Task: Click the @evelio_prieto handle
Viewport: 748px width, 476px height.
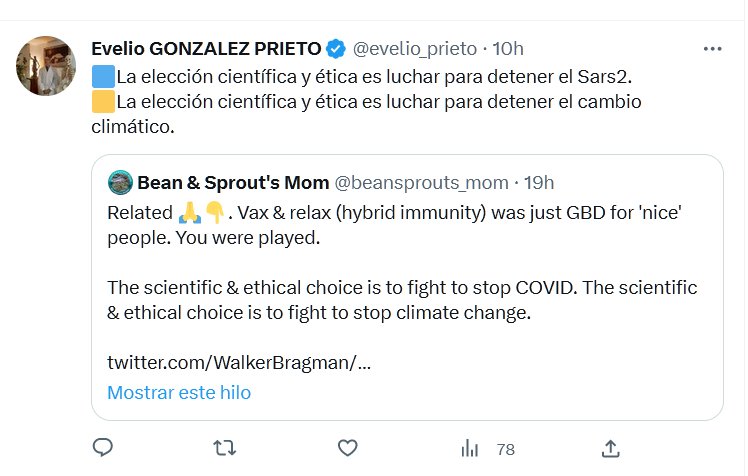Action: coord(412,48)
